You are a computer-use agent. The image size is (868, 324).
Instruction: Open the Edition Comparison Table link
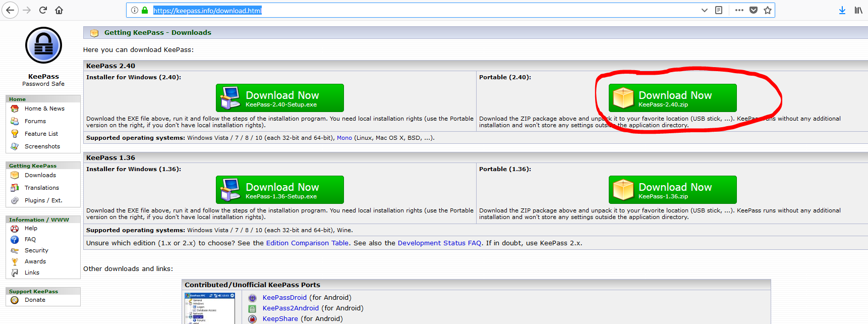(307, 243)
